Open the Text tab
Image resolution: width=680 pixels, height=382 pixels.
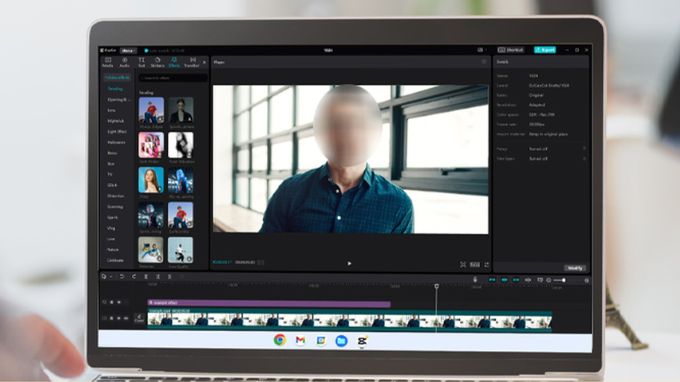point(141,62)
